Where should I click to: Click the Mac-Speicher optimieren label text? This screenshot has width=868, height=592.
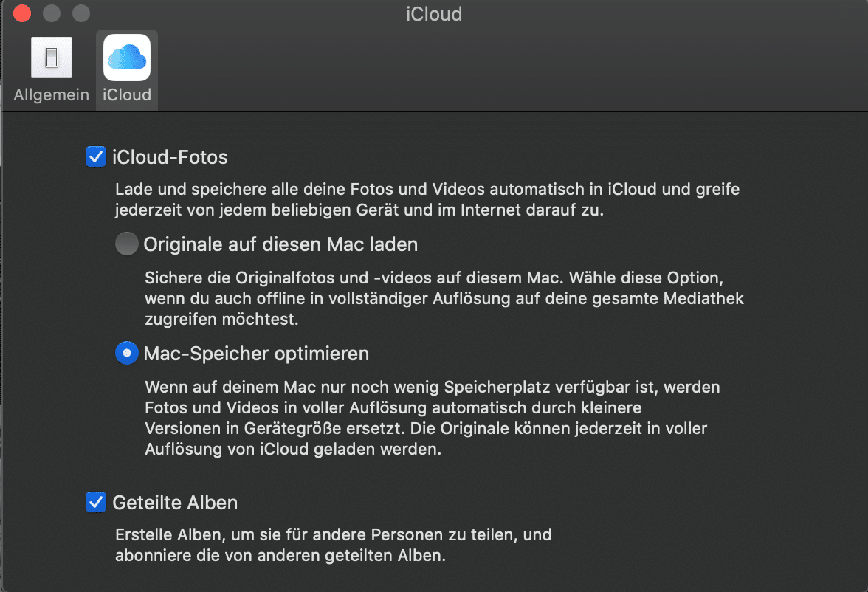(256, 354)
